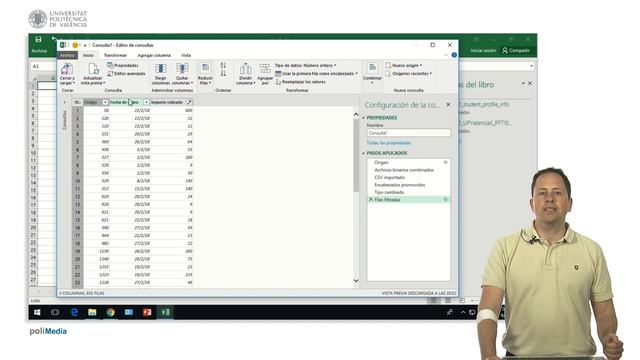
Task: Click the Reducir filas icon
Action: [205, 69]
